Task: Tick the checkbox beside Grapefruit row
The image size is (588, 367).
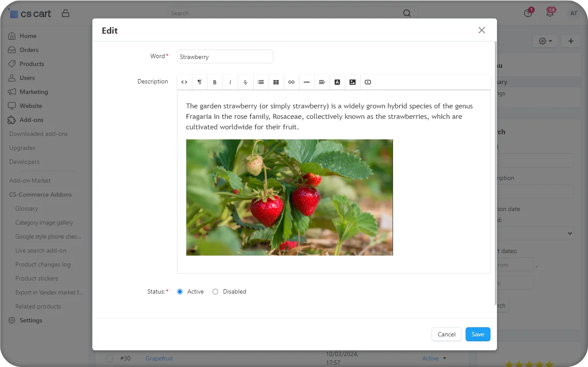Action: (109, 359)
